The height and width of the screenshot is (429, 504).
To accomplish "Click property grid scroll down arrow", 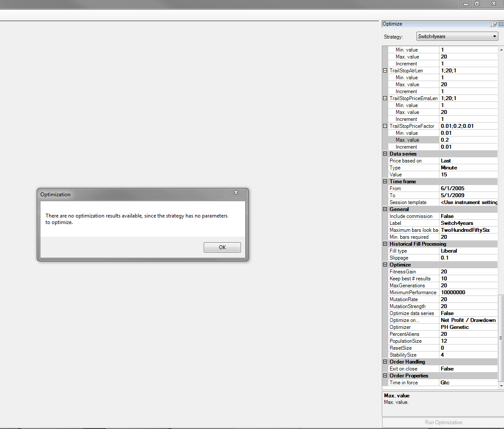I will tap(501, 386).
